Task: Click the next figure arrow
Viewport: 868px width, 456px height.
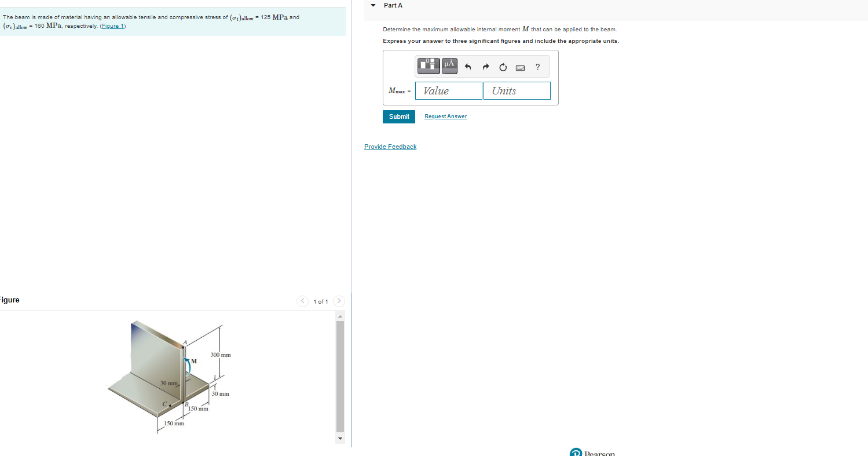Action: [338, 301]
